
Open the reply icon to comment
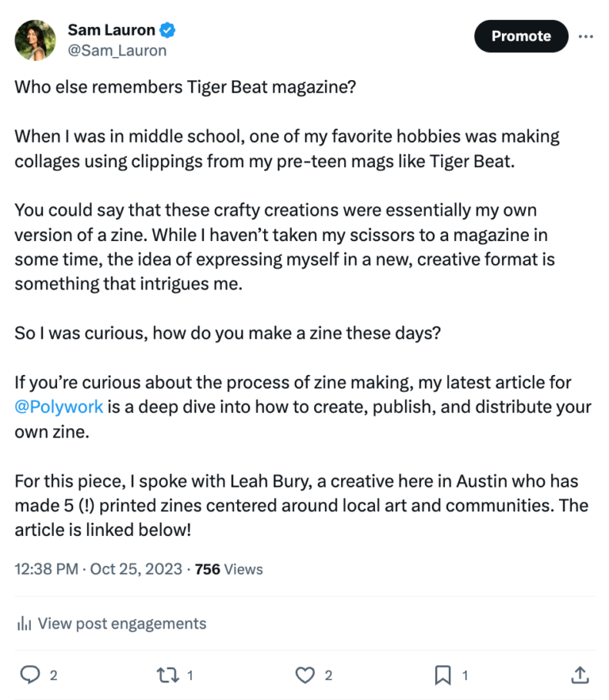pyautogui.click(x=30, y=675)
